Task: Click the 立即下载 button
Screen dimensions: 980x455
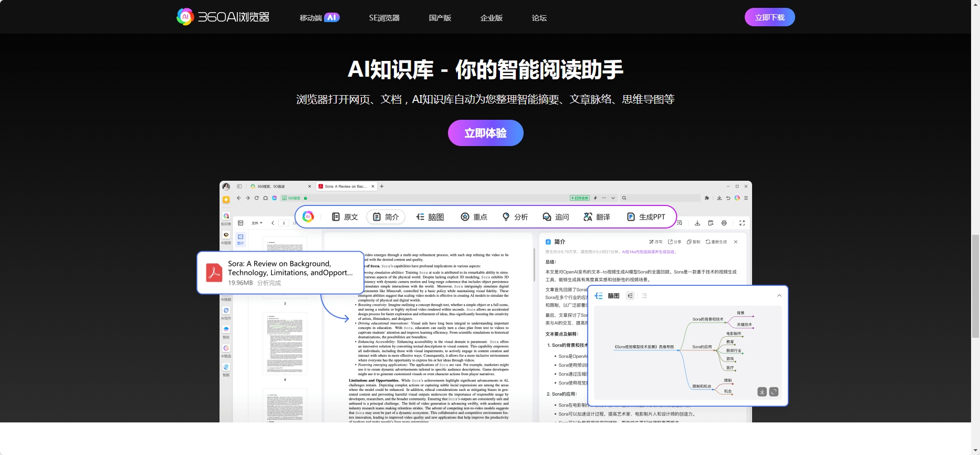Action: coord(769,17)
